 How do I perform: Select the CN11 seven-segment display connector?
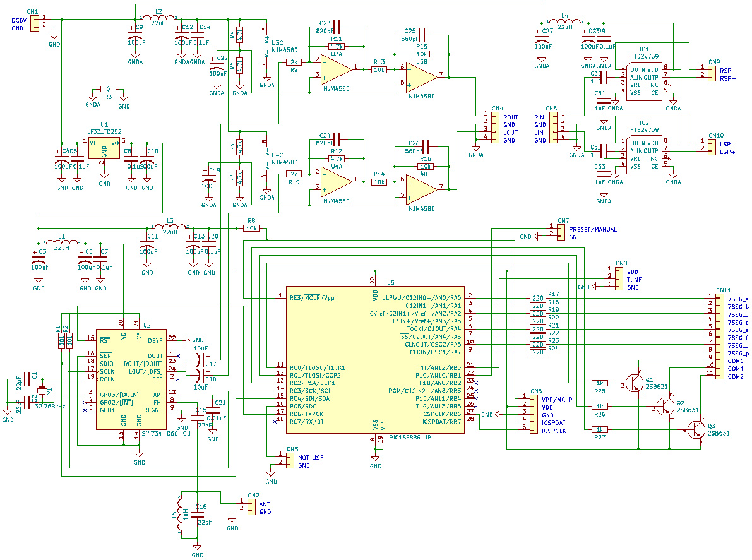(x=719, y=336)
